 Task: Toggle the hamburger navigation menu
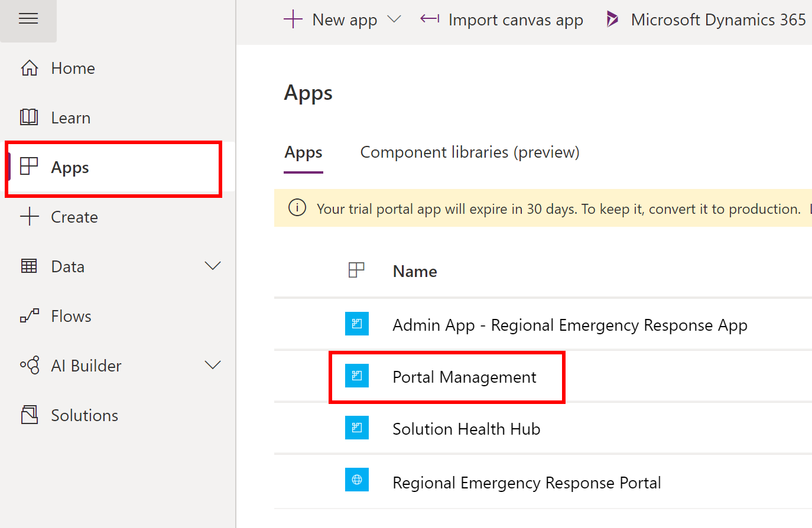pyautogui.click(x=28, y=19)
